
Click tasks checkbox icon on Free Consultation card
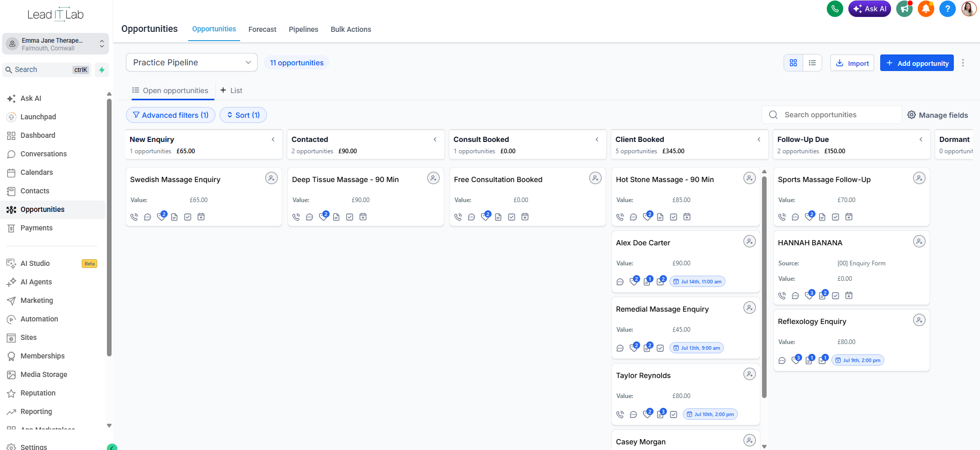(x=512, y=217)
